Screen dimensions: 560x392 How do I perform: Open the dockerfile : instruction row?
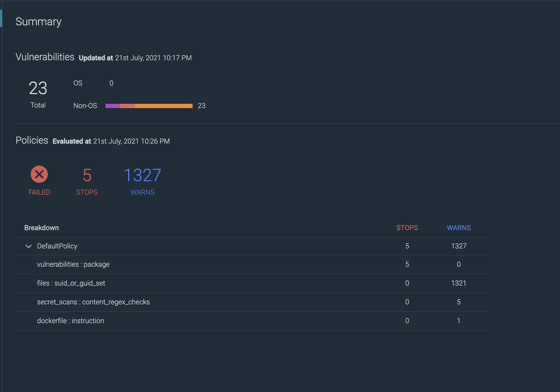point(252,321)
